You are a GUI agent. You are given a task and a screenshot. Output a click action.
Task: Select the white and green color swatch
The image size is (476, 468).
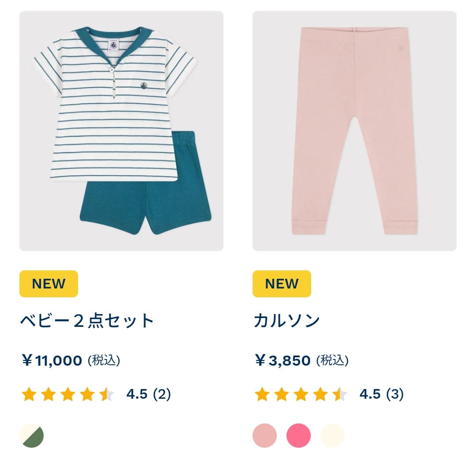click(32, 435)
